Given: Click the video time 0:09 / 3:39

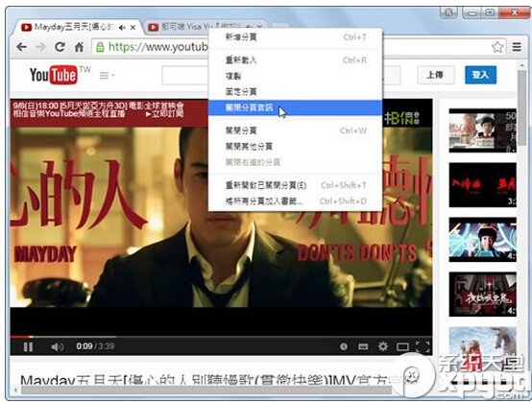Looking at the screenshot, I should click(x=95, y=346).
